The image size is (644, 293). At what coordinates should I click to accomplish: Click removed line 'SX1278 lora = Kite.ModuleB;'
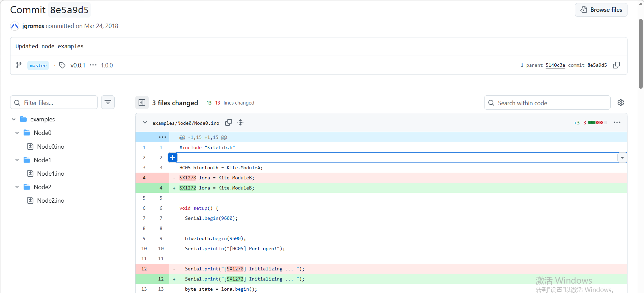pos(217,178)
